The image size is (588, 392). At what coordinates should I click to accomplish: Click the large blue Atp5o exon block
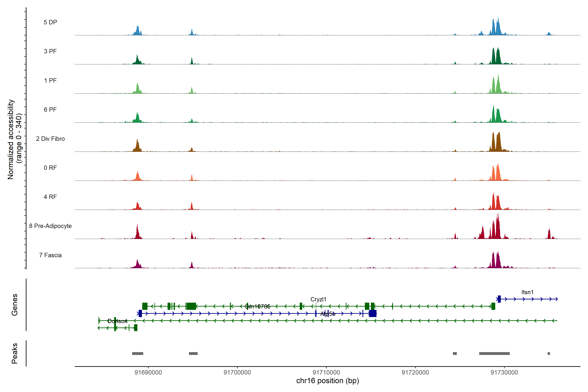click(x=373, y=313)
